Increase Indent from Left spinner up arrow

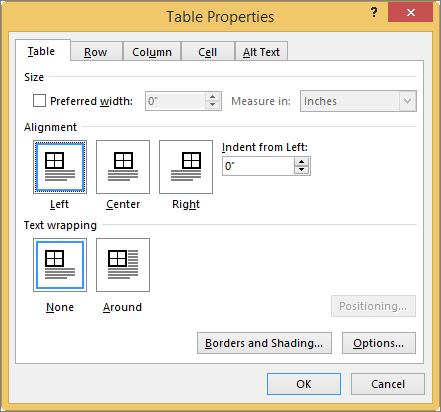302,162
